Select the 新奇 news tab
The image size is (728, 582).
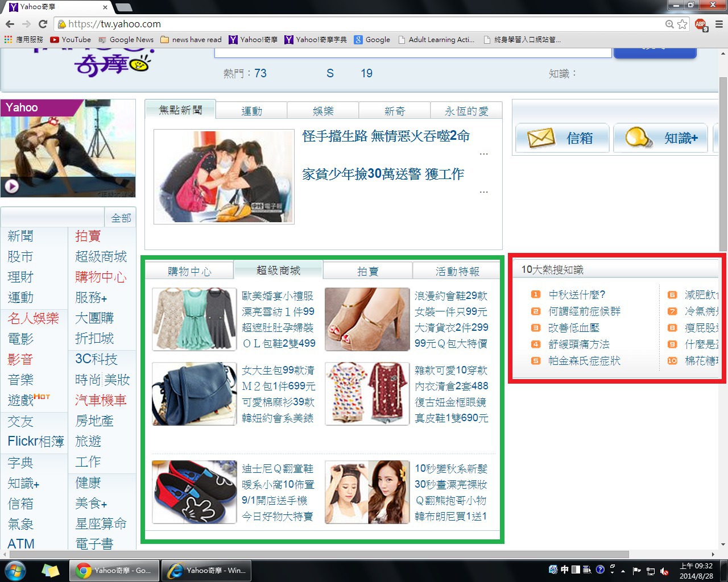(394, 111)
